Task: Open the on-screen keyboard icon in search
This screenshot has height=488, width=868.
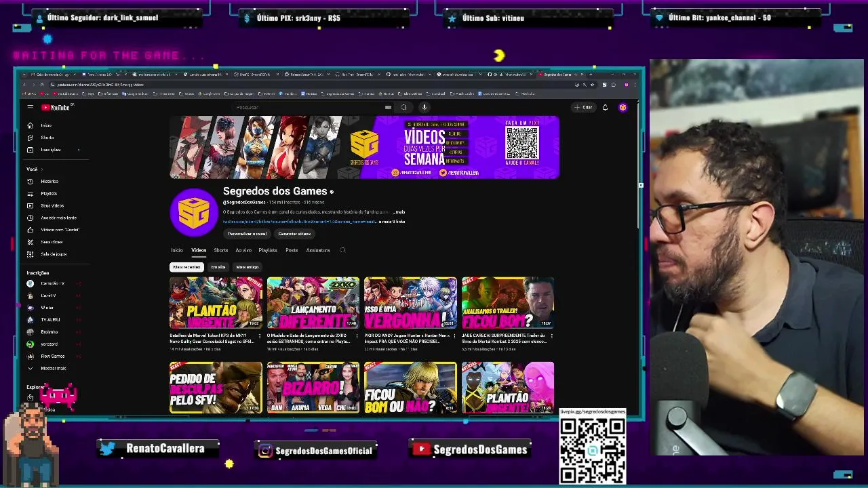Action: click(x=388, y=107)
